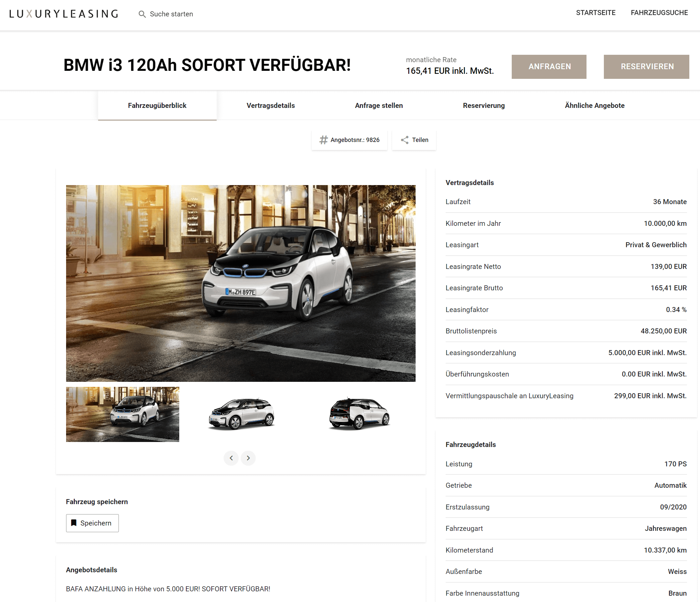Select the side-view BMW i3 thumbnail
This screenshot has width=700, height=602.
[241, 414]
